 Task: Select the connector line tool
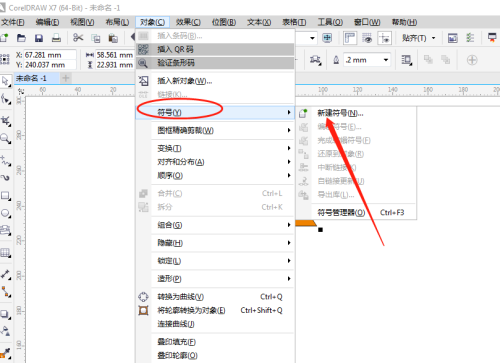(x=6, y=292)
